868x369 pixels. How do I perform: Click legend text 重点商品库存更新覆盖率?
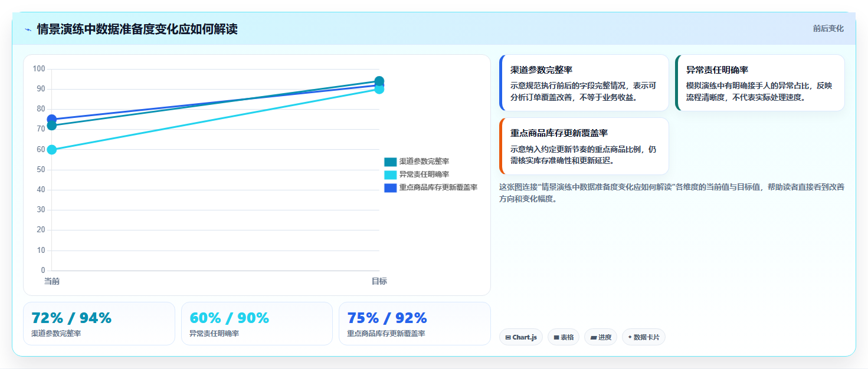[x=438, y=187]
